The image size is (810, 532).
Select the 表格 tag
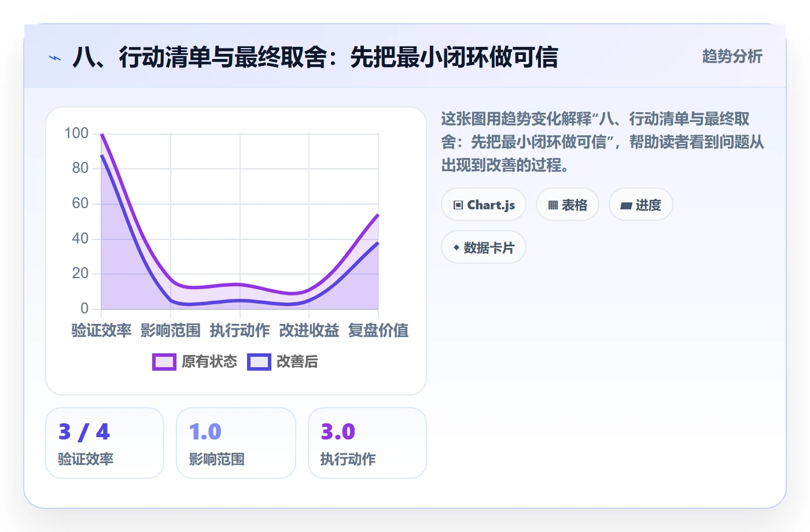[568, 205]
